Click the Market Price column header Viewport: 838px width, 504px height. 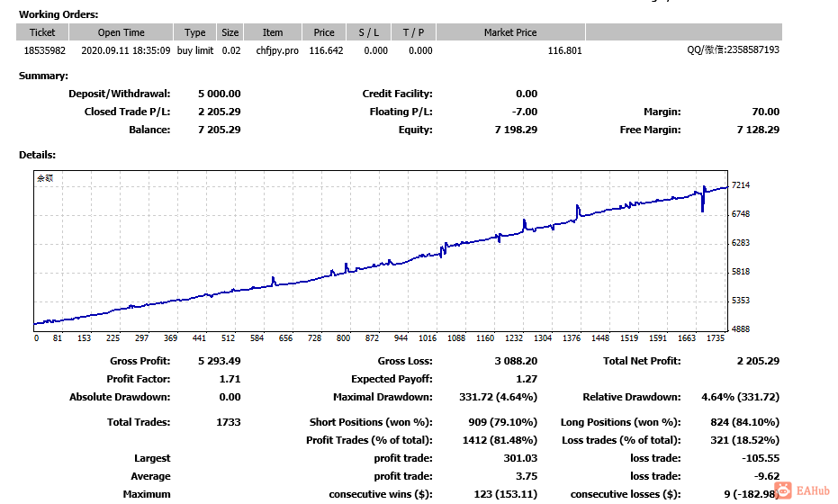510,32
